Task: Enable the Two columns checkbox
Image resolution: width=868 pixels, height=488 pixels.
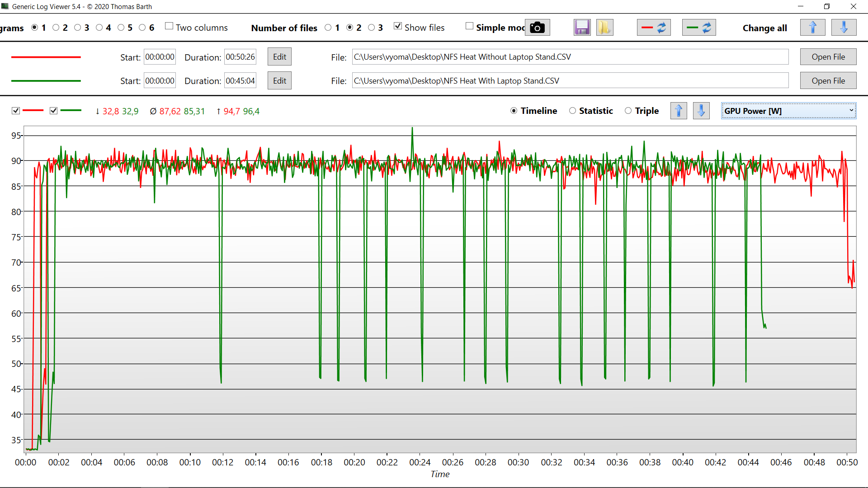Action: pos(169,26)
